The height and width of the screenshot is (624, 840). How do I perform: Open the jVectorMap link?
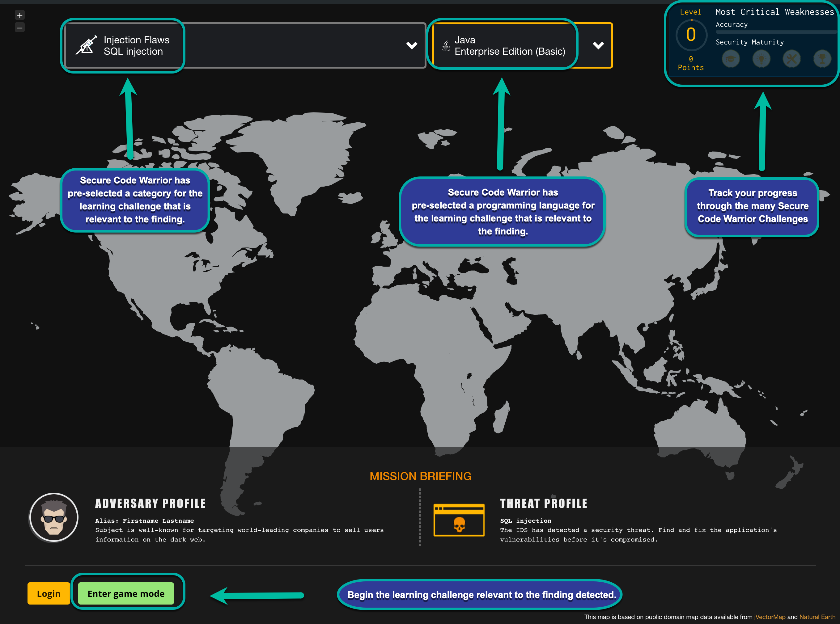coord(769,617)
